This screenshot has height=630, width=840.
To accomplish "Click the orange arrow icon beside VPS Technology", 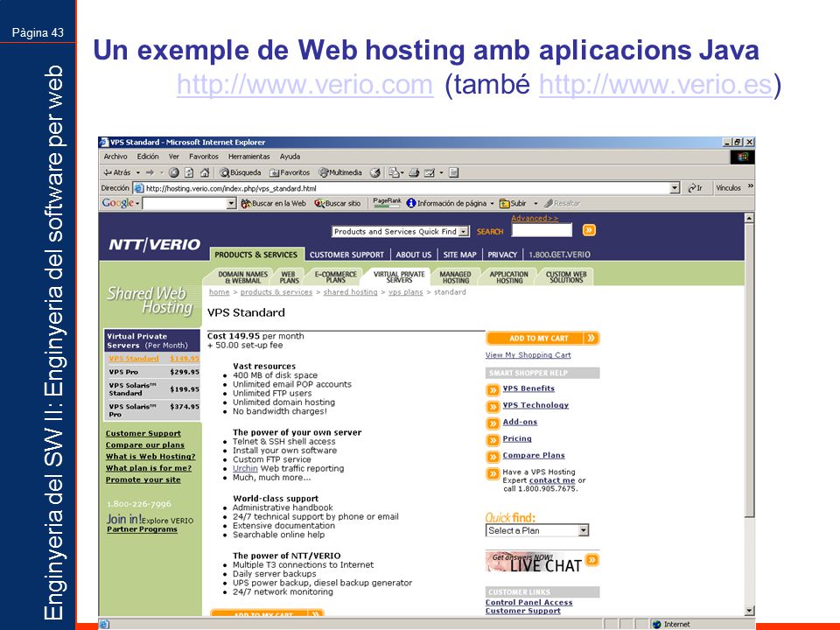I will click(493, 407).
